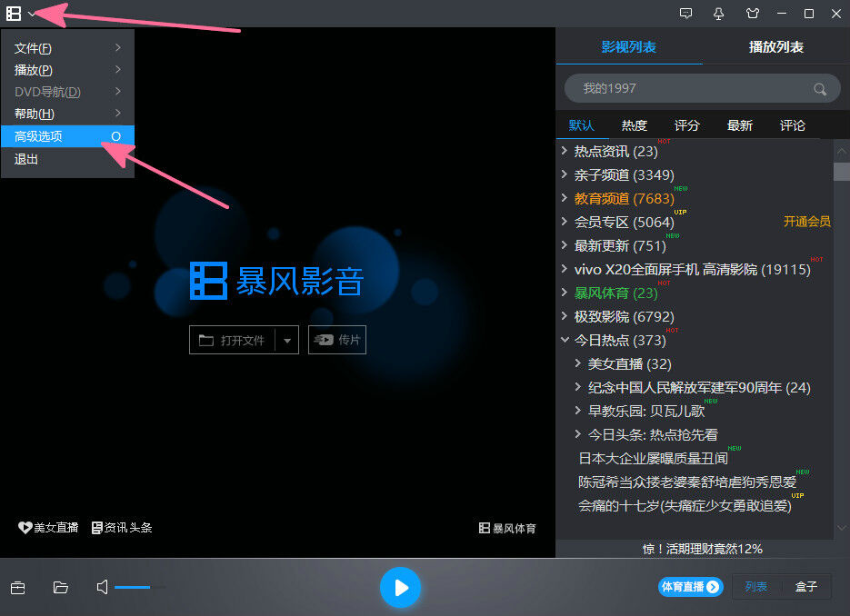Expand the 今日热点 category
Image resolution: width=850 pixels, height=616 pixels.
pyautogui.click(x=611, y=340)
